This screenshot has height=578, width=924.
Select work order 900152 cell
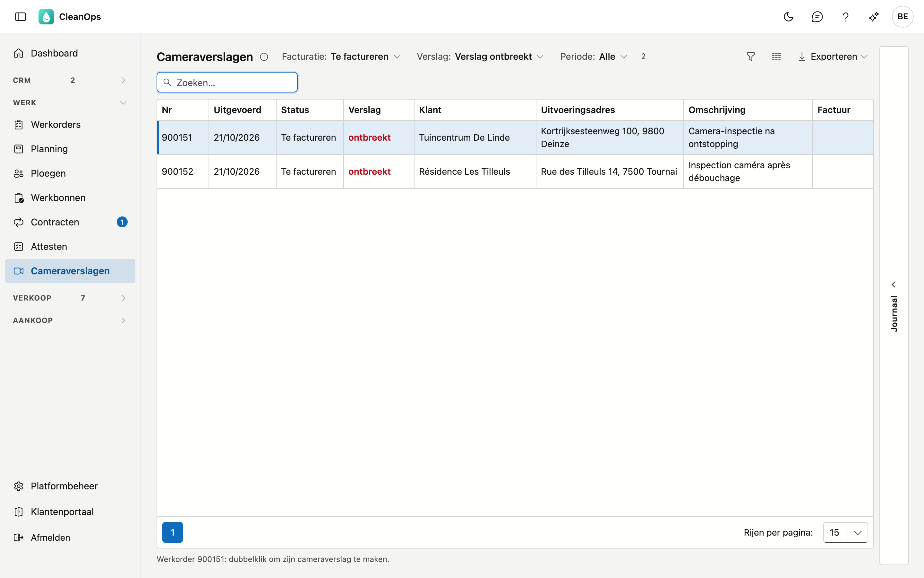pyautogui.click(x=183, y=172)
